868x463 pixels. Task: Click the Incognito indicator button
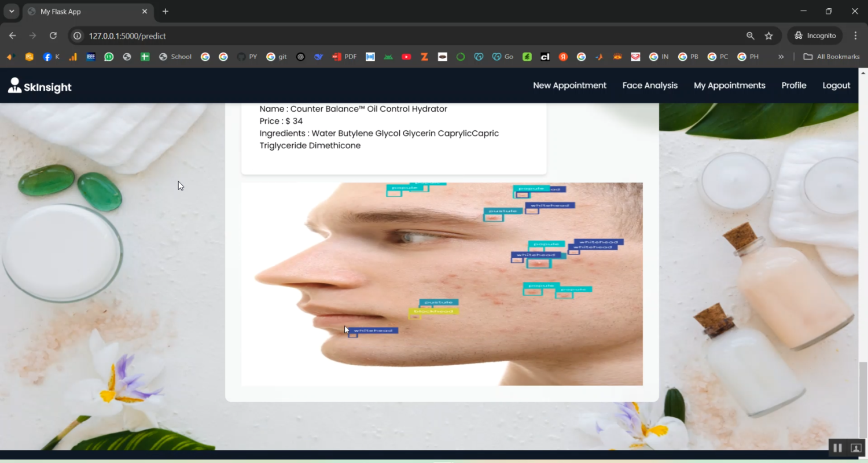coord(815,36)
